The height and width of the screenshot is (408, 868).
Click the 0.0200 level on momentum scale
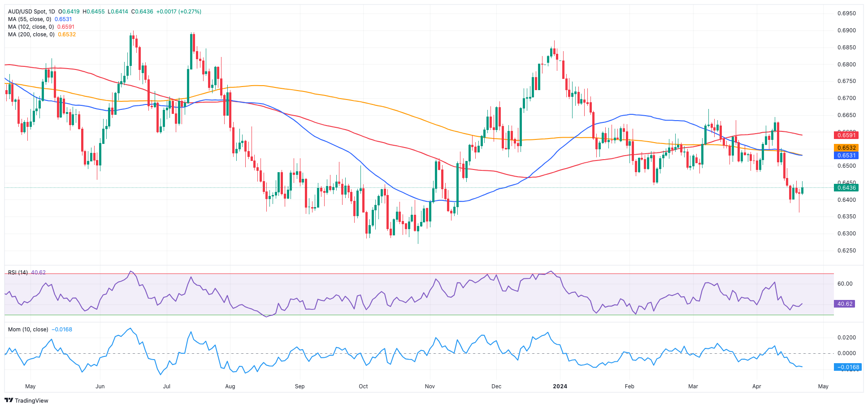click(846, 338)
